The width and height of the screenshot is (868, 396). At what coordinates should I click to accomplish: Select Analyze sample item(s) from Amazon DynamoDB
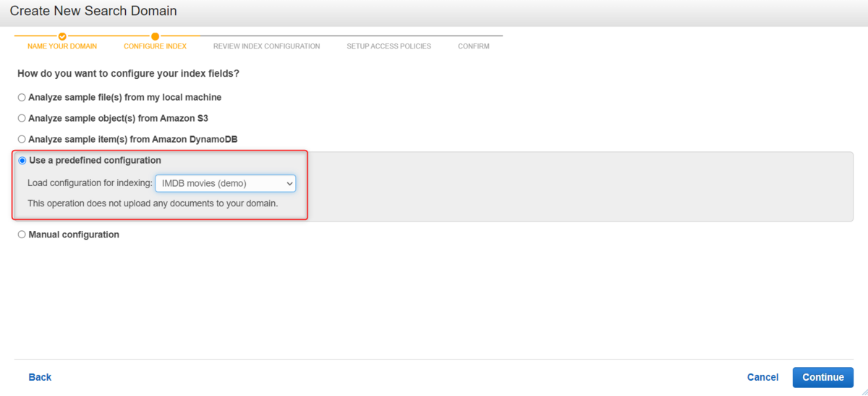point(22,139)
